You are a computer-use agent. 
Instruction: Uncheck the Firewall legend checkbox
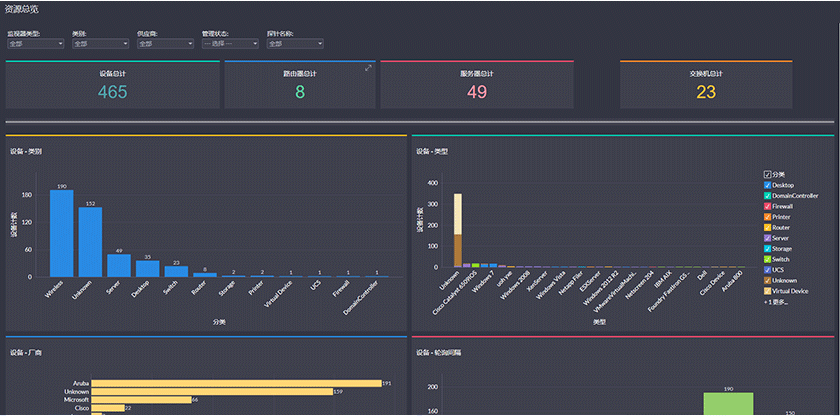pos(767,206)
